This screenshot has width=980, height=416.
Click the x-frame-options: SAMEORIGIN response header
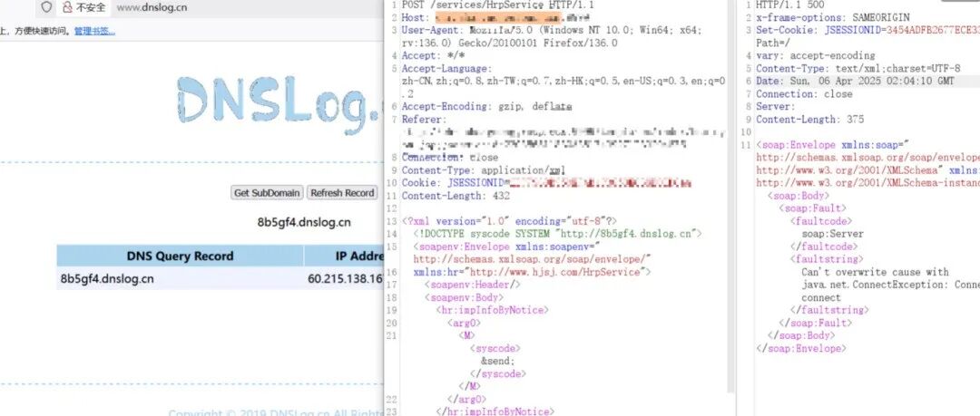point(832,17)
